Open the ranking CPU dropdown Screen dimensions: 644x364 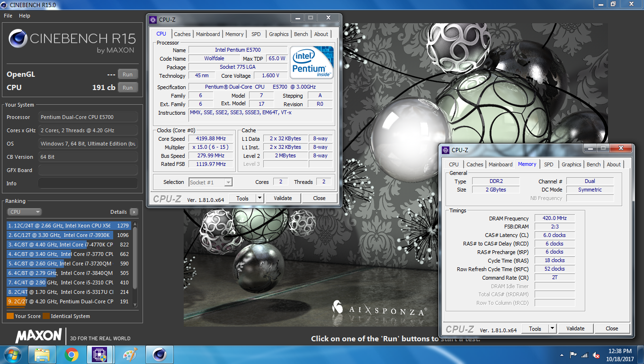(24, 212)
